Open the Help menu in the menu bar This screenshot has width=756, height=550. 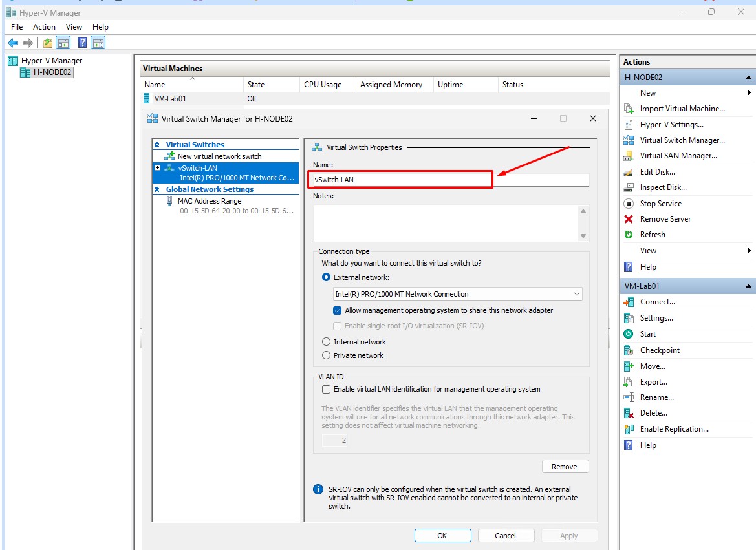point(100,27)
